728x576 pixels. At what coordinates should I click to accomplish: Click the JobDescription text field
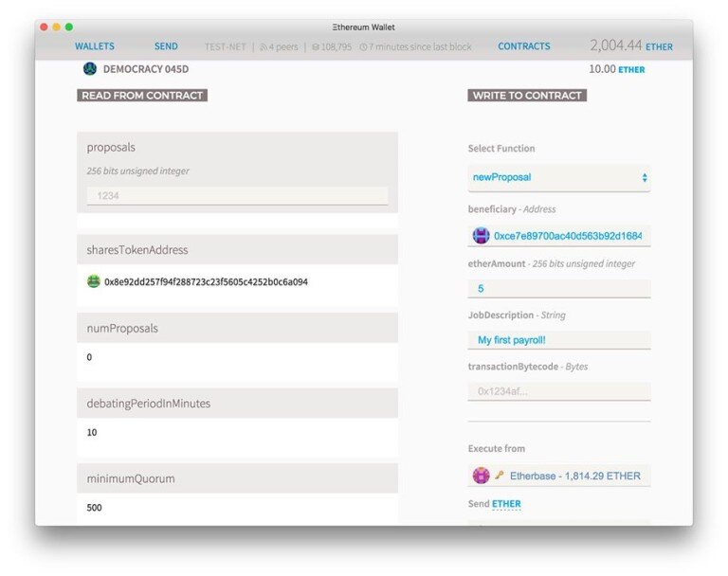click(x=558, y=340)
